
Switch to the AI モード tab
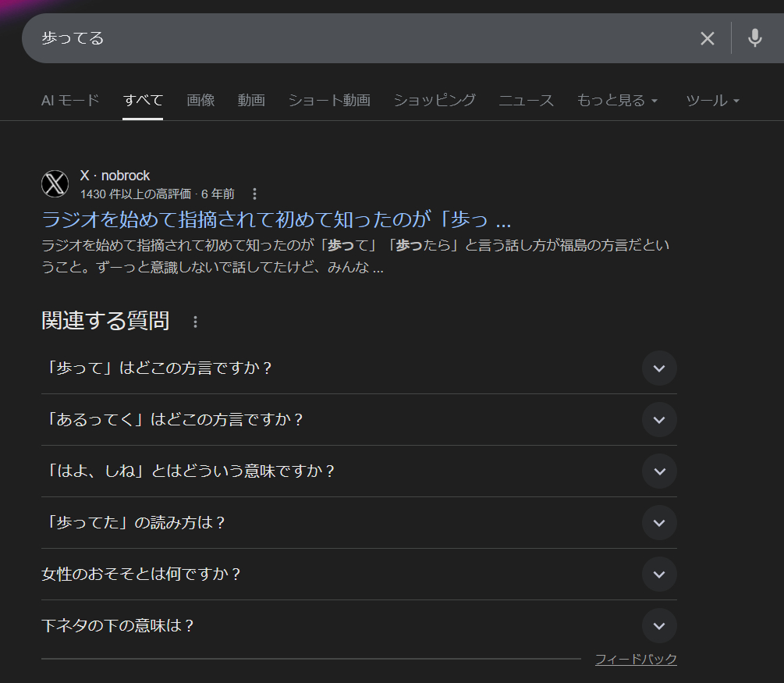point(70,100)
